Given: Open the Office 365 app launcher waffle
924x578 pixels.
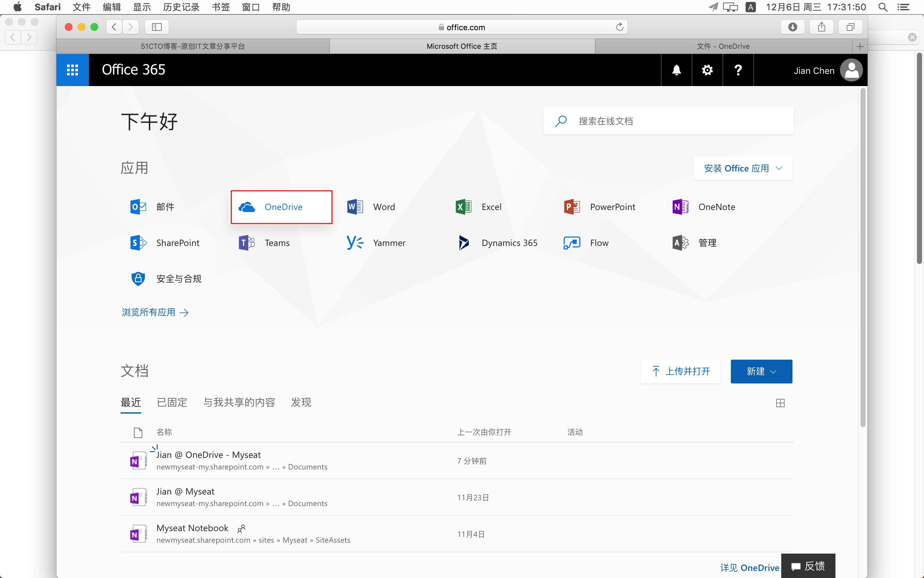Looking at the screenshot, I should point(73,70).
